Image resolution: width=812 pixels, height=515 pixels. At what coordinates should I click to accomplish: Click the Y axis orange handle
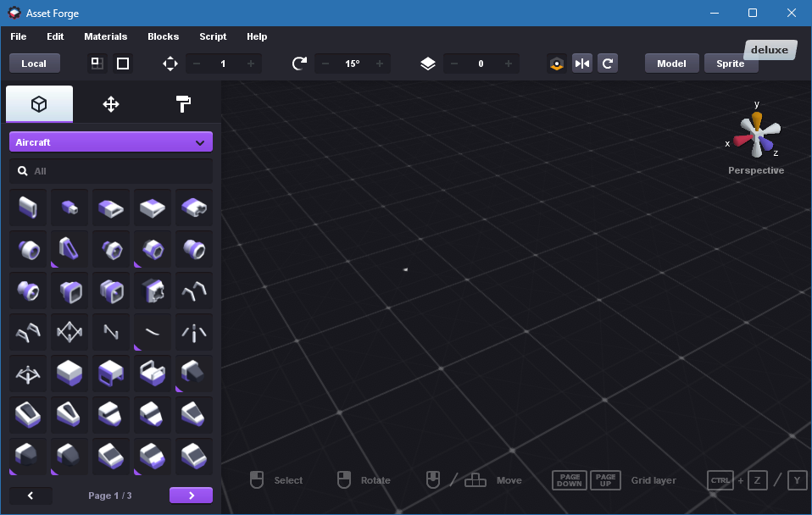coord(757,122)
